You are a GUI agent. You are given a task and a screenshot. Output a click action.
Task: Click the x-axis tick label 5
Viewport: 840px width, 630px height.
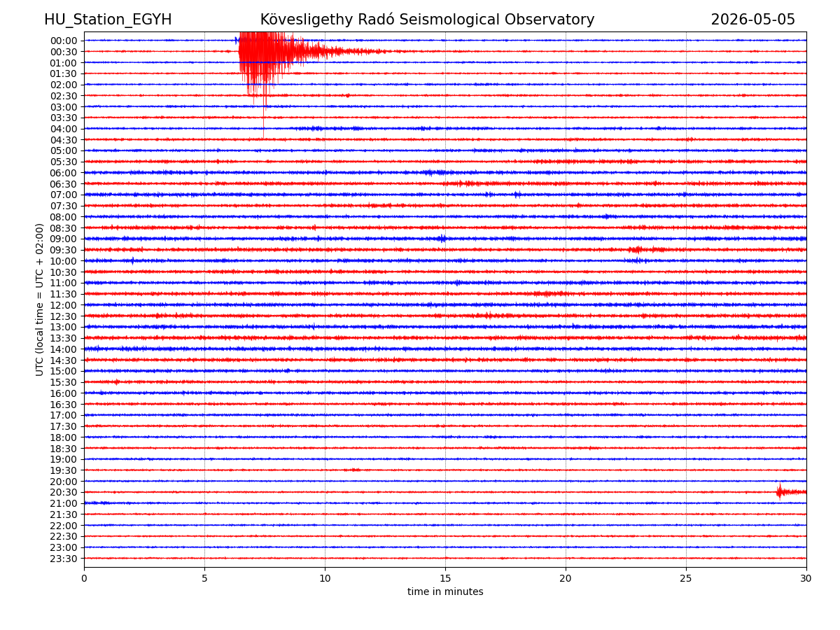pos(204,579)
